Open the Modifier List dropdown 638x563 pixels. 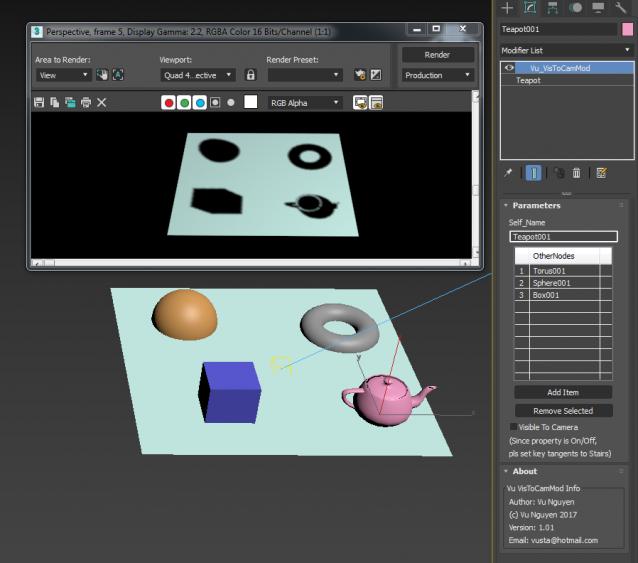(566, 49)
